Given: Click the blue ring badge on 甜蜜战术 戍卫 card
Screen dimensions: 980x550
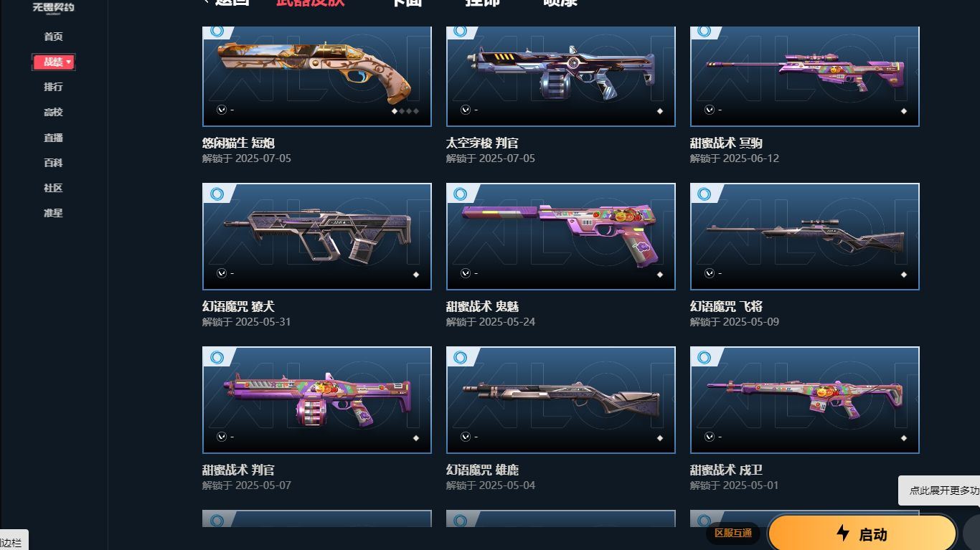Looking at the screenshot, I should tap(705, 357).
